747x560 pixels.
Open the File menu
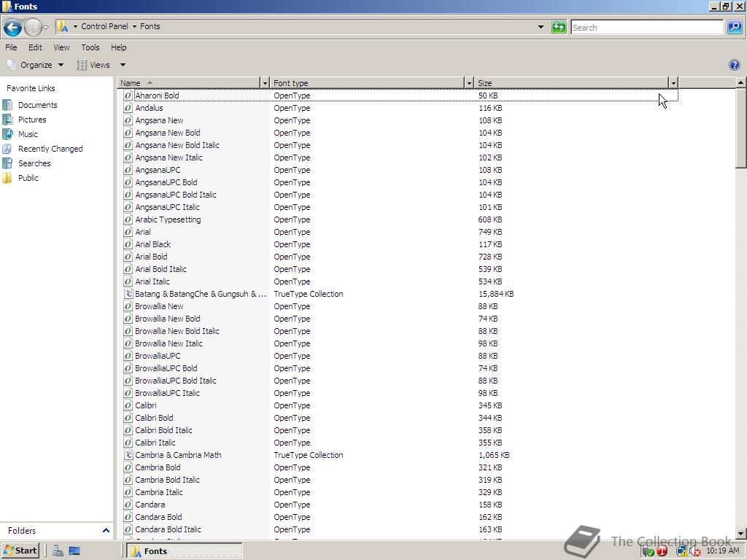tap(11, 47)
